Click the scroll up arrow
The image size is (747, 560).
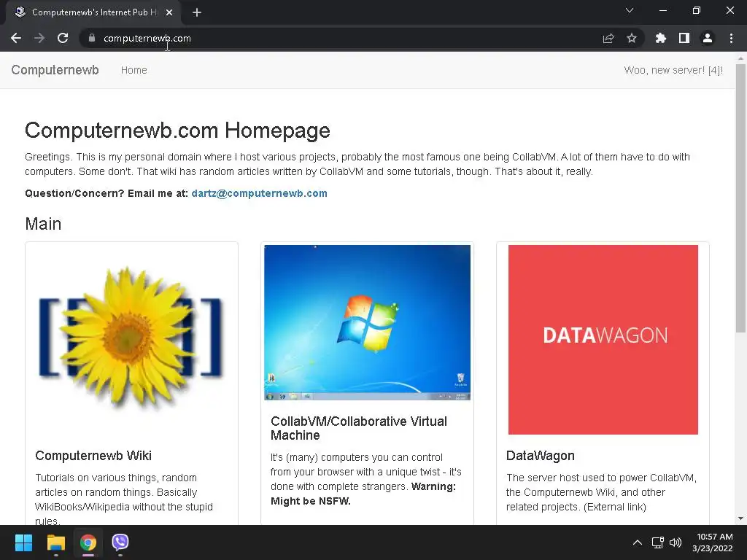click(x=740, y=58)
